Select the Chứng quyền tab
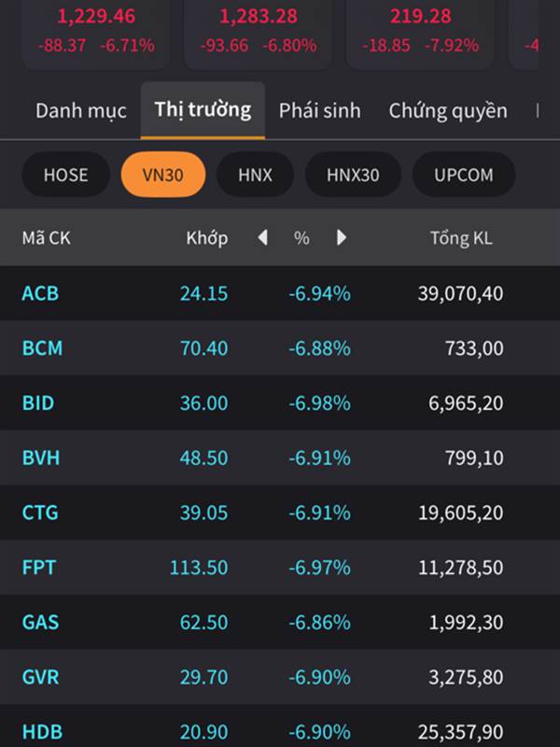The height and width of the screenshot is (747, 560). (x=448, y=110)
